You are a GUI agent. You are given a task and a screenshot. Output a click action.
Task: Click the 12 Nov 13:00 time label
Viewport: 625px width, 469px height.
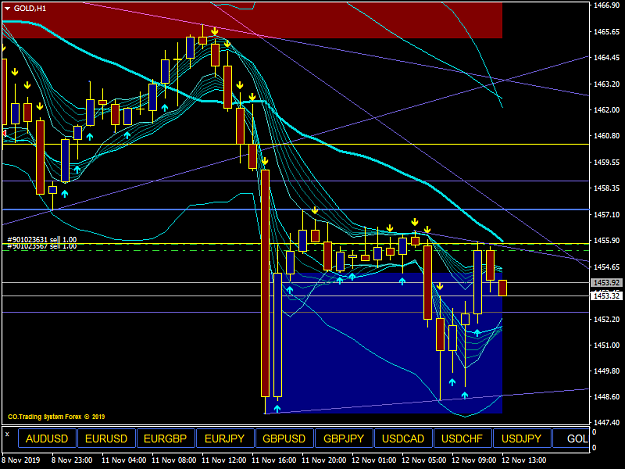[524, 460]
